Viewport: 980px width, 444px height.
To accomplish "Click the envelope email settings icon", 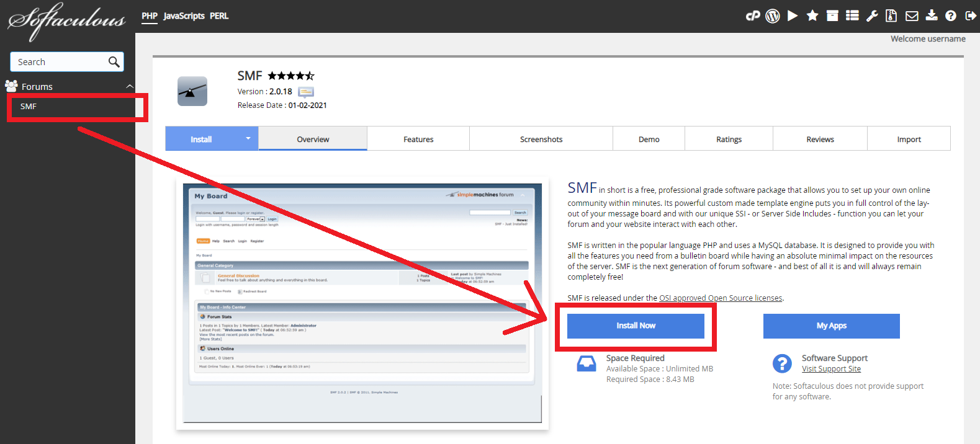I will pos(912,16).
